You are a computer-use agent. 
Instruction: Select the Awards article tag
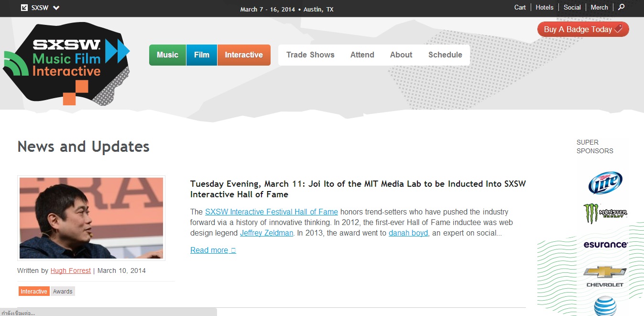63,291
